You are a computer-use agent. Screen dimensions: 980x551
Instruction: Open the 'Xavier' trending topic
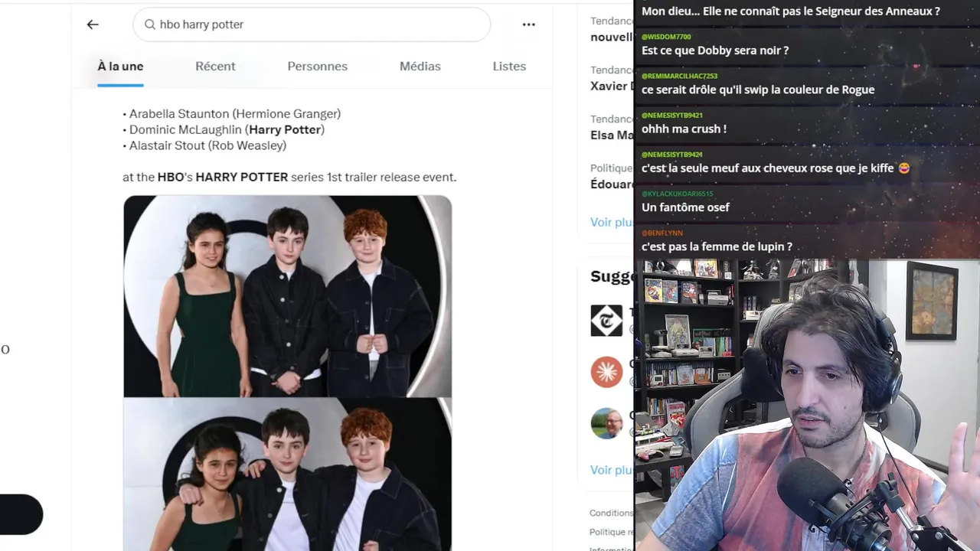(612, 86)
